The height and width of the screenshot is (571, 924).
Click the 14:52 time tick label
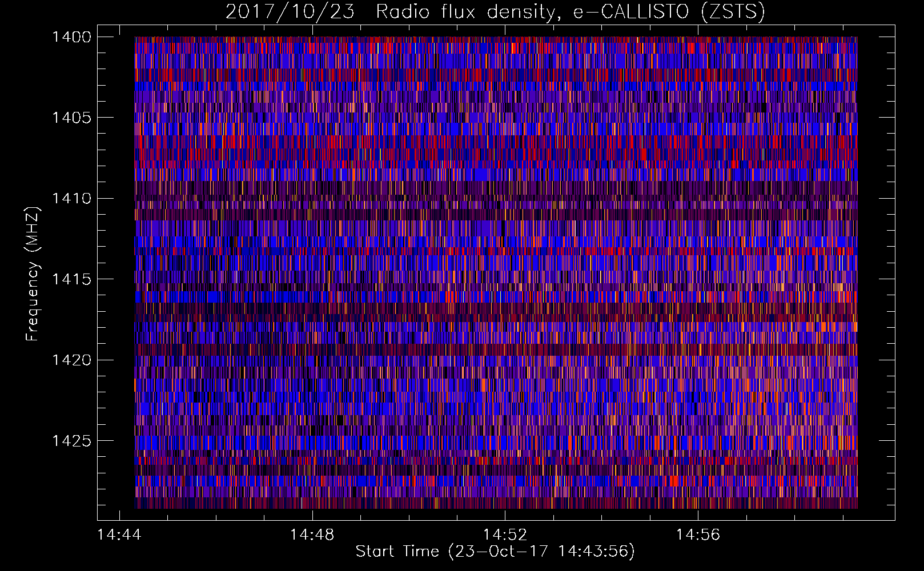[505, 535]
